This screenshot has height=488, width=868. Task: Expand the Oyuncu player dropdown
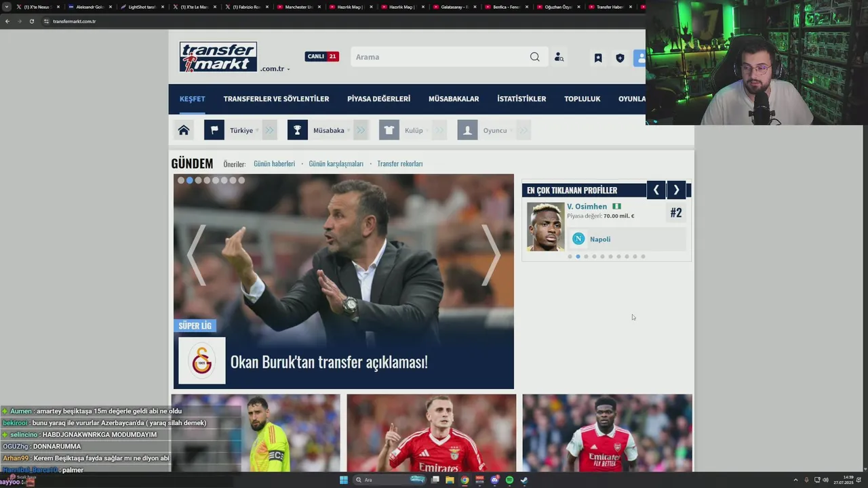click(x=498, y=130)
